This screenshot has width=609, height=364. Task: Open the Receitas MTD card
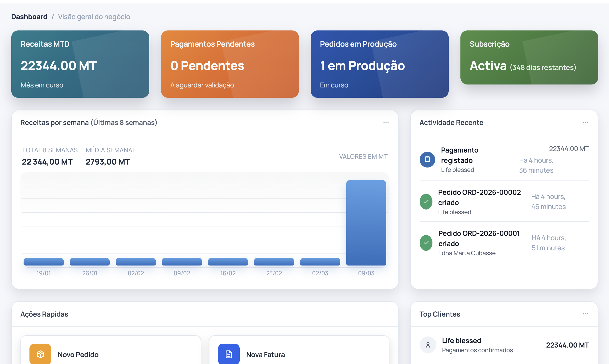[80, 64]
